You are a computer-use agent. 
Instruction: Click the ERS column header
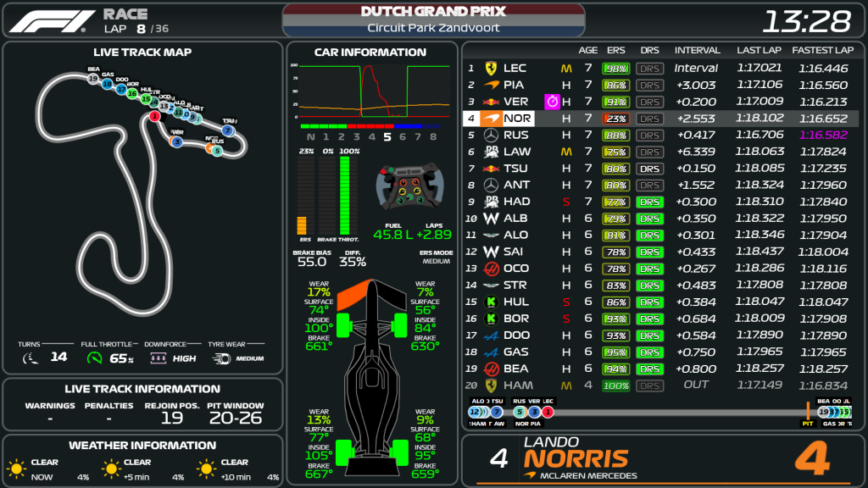pyautogui.click(x=615, y=50)
